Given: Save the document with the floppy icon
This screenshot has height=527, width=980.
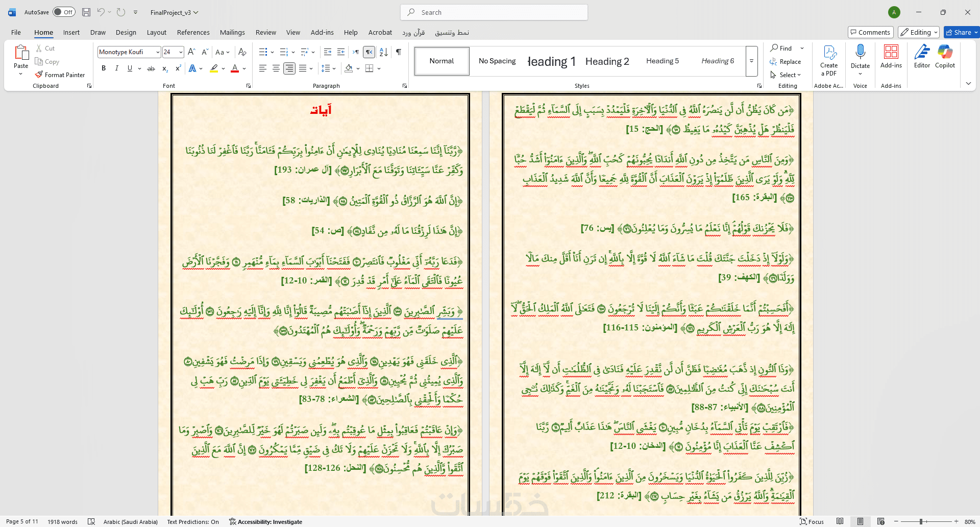Looking at the screenshot, I should tap(86, 12).
